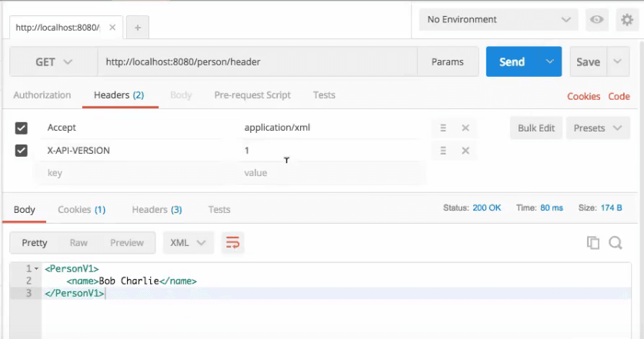This screenshot has width=644, height=339.
Task: Expand the Save button dropdown arrow
Action: point(617,61)
